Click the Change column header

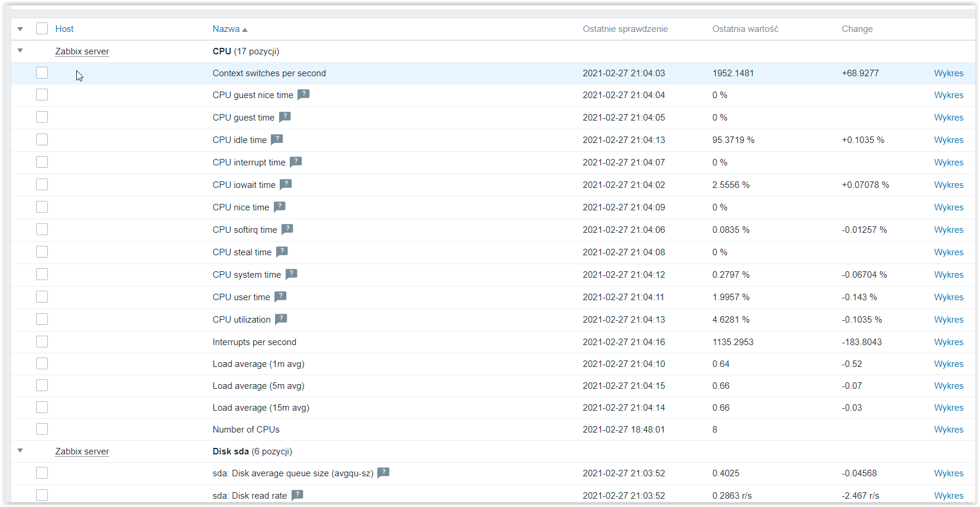[x=857, y=29]
